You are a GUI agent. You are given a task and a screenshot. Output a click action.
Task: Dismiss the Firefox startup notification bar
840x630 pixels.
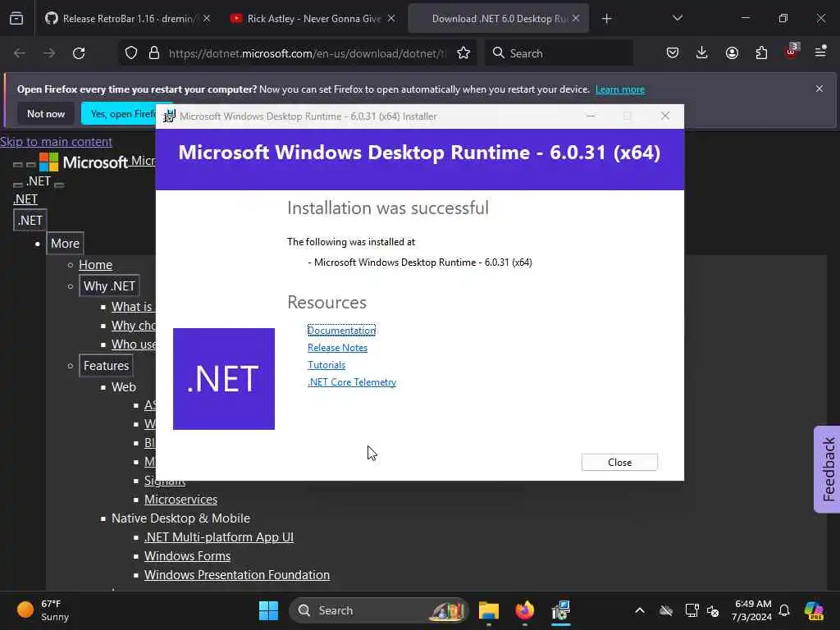point(819,89)
